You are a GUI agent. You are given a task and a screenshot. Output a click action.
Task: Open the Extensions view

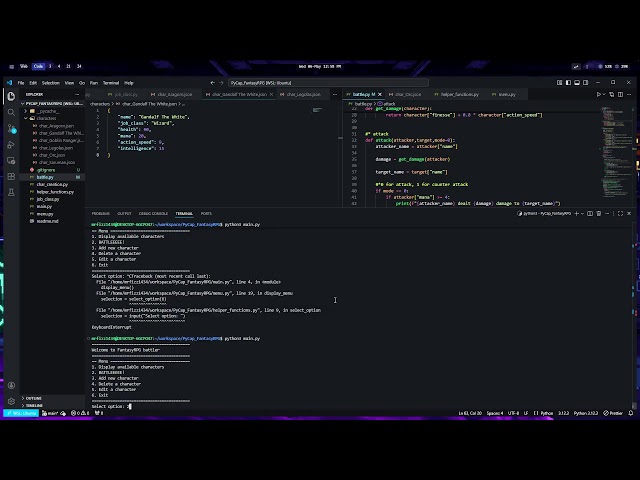(x=11, y=176)
